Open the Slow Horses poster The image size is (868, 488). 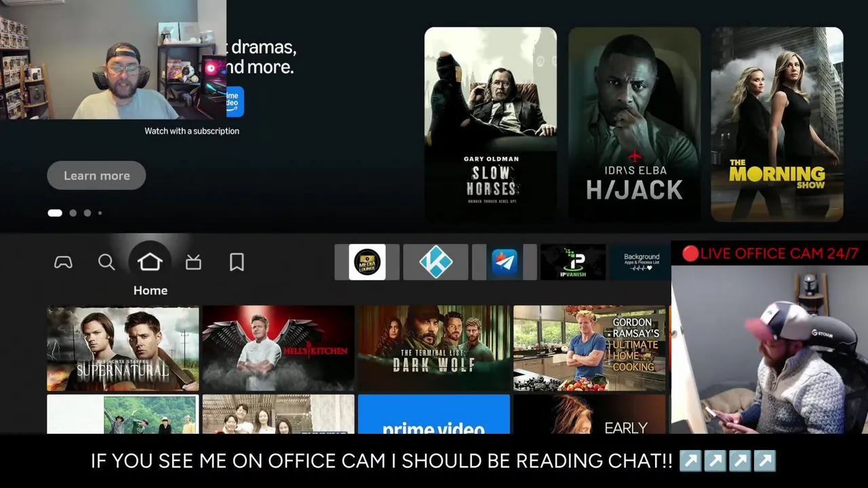tap(490, 124)
